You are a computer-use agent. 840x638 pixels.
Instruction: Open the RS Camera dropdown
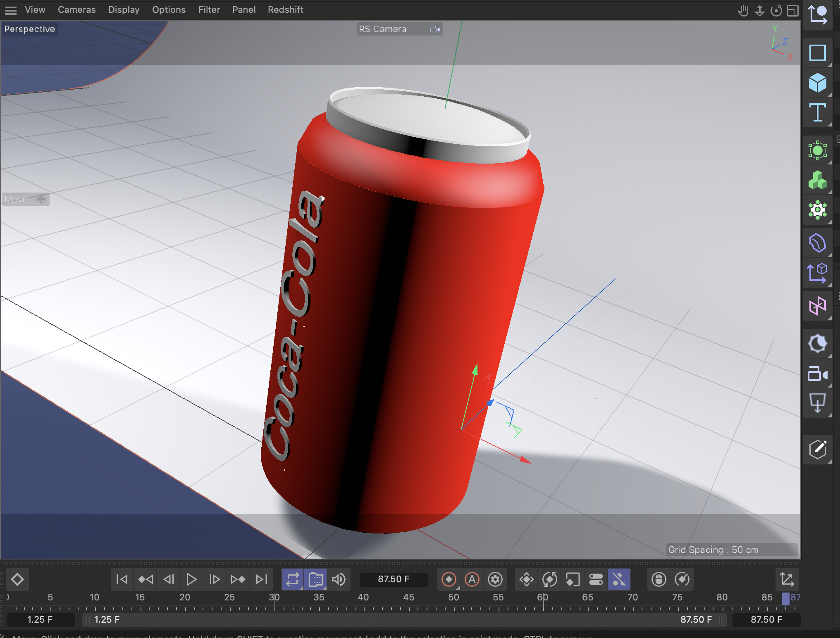(x=399, y=29)
